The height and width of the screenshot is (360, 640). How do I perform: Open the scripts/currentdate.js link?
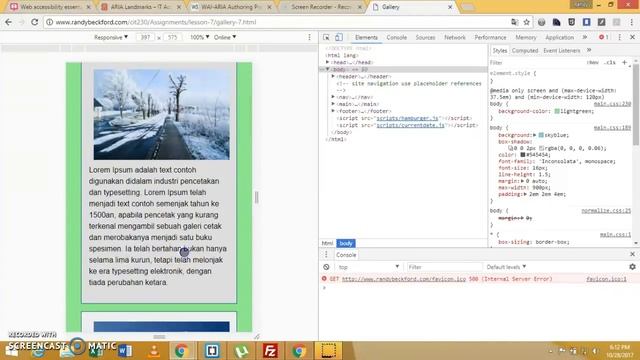point(410,125)
